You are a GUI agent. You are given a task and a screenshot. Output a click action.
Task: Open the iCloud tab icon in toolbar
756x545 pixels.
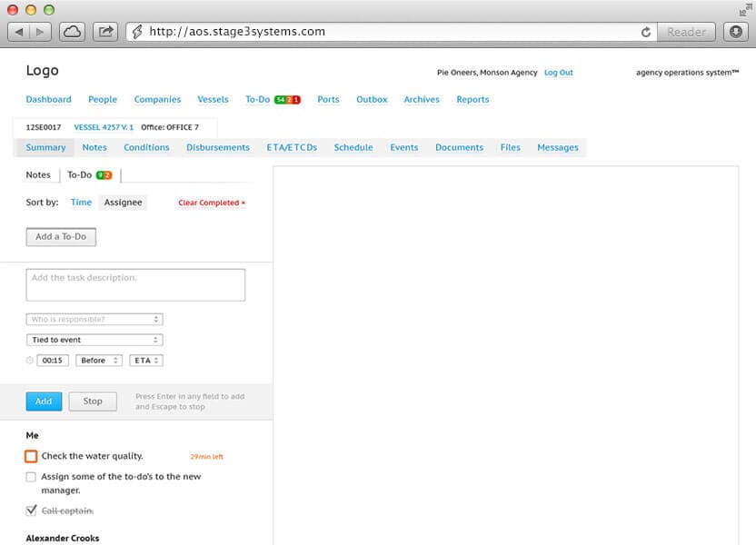[71, 31]
